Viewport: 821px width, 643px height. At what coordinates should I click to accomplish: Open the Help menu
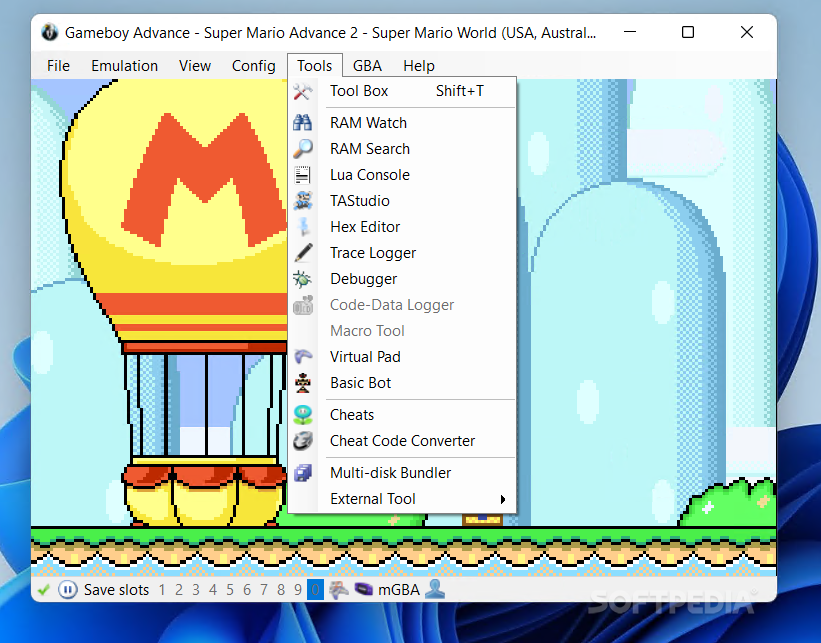pos(419,66)
